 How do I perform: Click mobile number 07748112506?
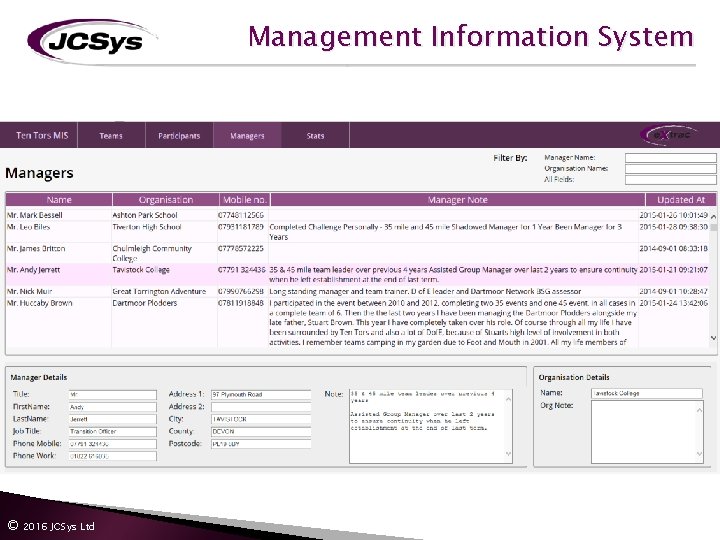(241, 215)
